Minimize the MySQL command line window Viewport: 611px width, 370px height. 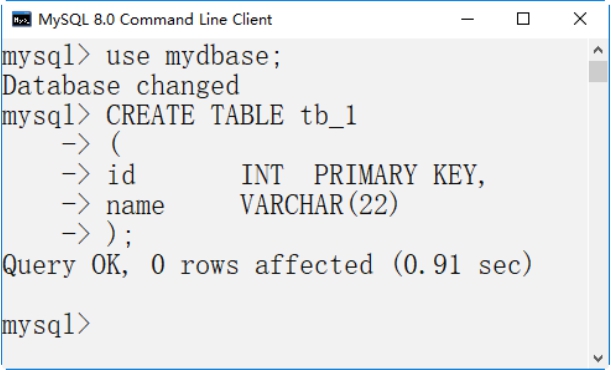467,19
